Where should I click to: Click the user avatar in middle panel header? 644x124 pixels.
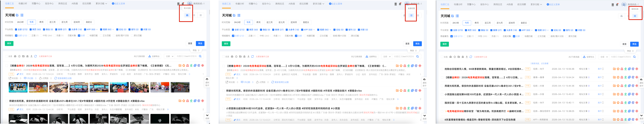(x=407, y=4)
